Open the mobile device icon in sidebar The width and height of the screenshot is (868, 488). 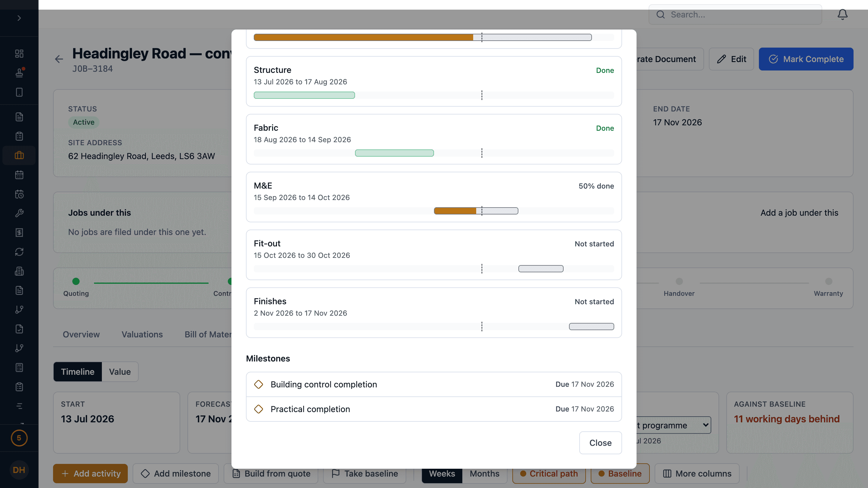click(19, 92)
